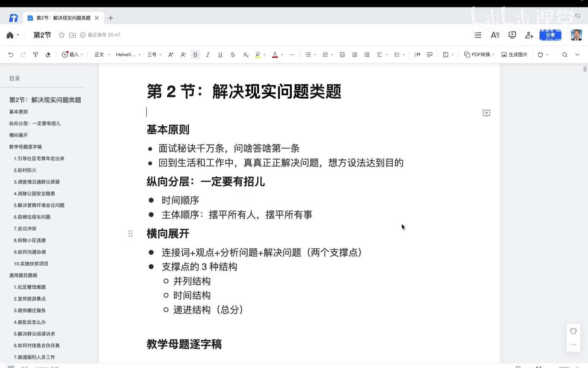Viewport: 588px width, 368px height.
Task: Open the search tool in toolbar
Action: coord(565,55)
